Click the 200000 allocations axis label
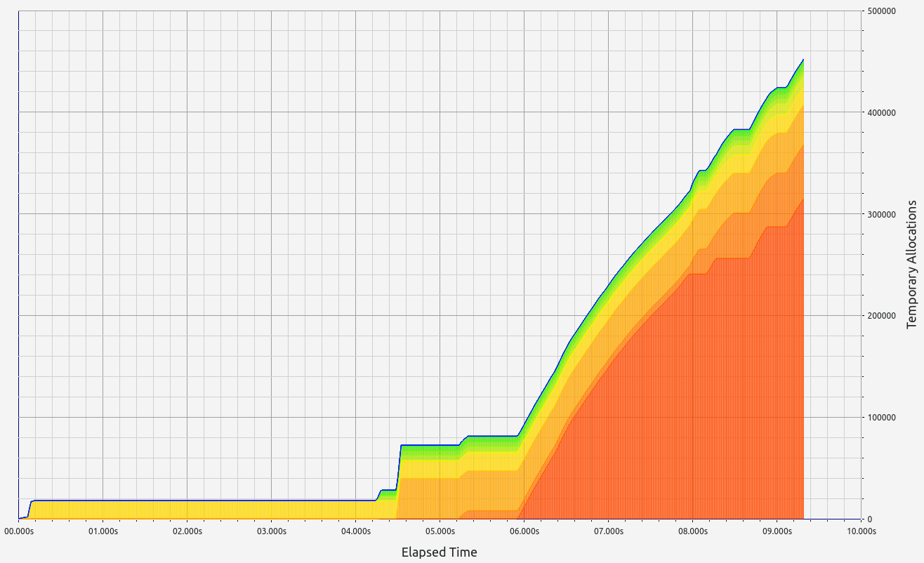Viewport: 924px width, 563px height. coord(880,316)
